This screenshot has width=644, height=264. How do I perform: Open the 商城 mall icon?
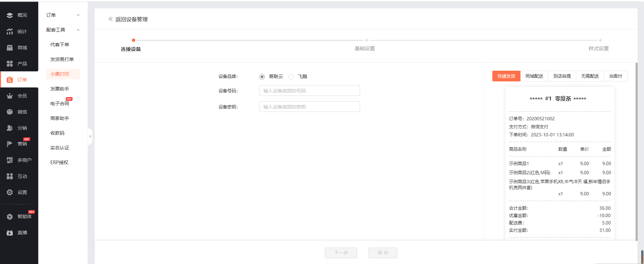10,48
